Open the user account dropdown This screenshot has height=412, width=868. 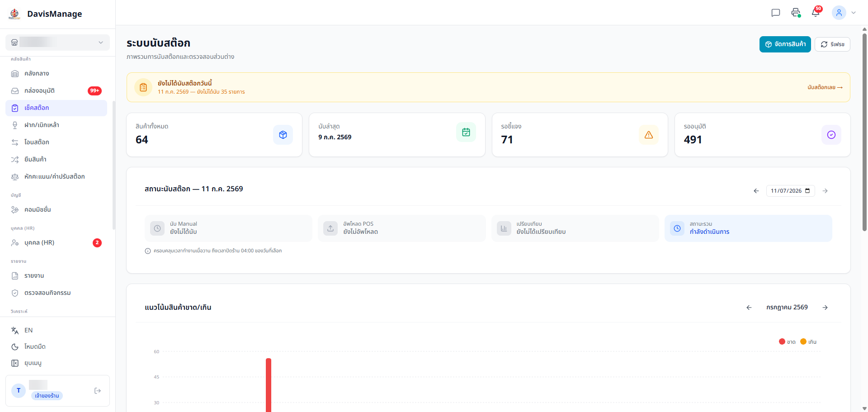844,13
